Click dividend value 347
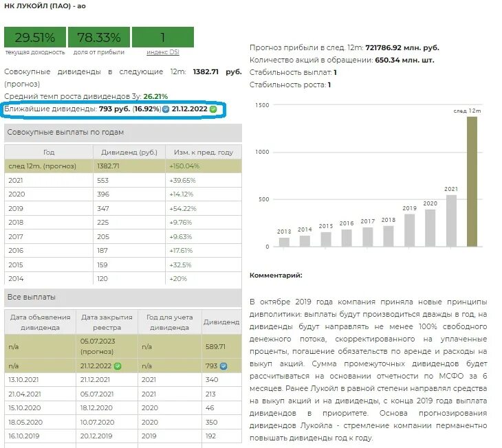The height and width of the screenshot is (448, 502). pos(102,209)
